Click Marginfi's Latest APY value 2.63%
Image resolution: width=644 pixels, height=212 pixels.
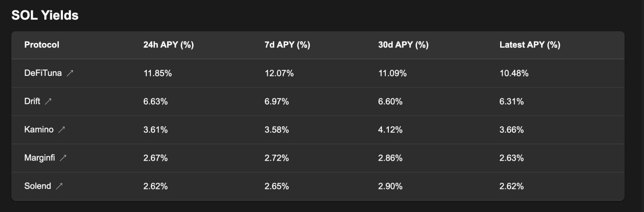pyautogui.click(x=512, y=158)
